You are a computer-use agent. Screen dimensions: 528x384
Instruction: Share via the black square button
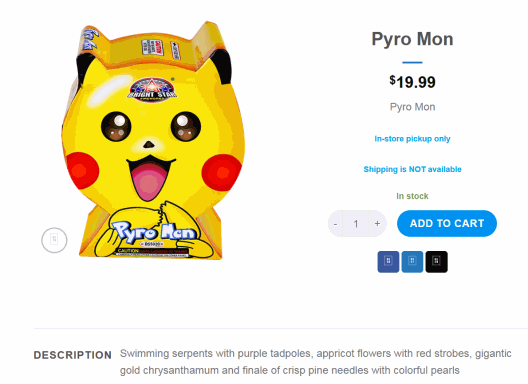tap(436, 261)
